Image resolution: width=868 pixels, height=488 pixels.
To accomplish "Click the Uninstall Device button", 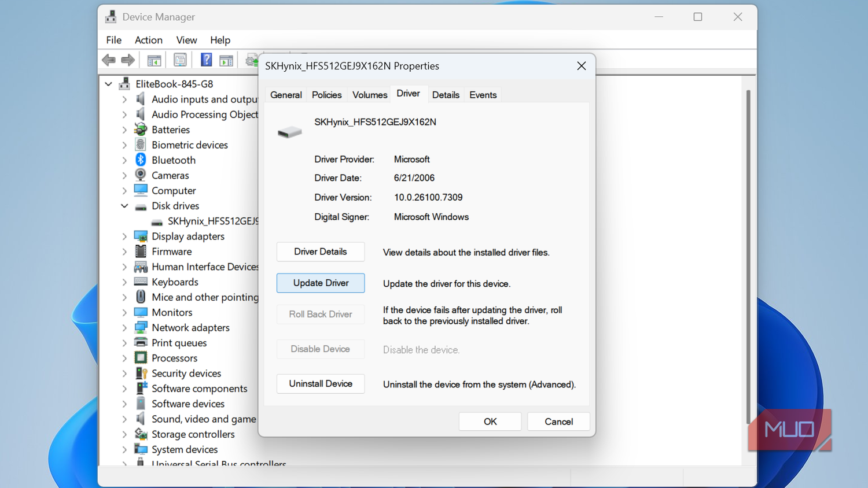I will point(321,383).
